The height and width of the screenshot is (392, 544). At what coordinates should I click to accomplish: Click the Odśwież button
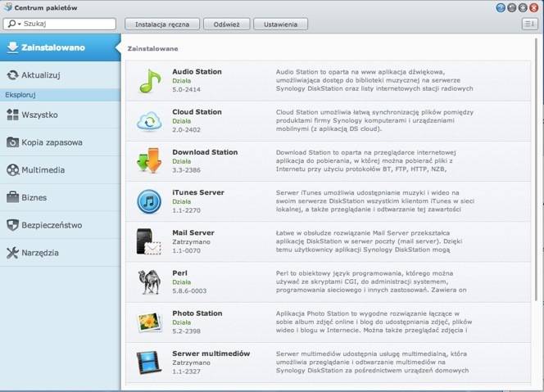227,25
